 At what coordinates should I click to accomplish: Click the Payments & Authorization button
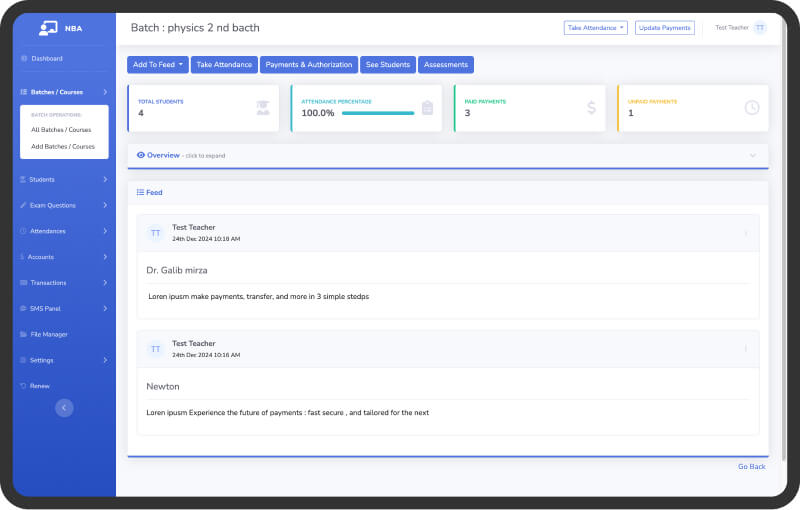pyautogui.click(x=309, y=65)
